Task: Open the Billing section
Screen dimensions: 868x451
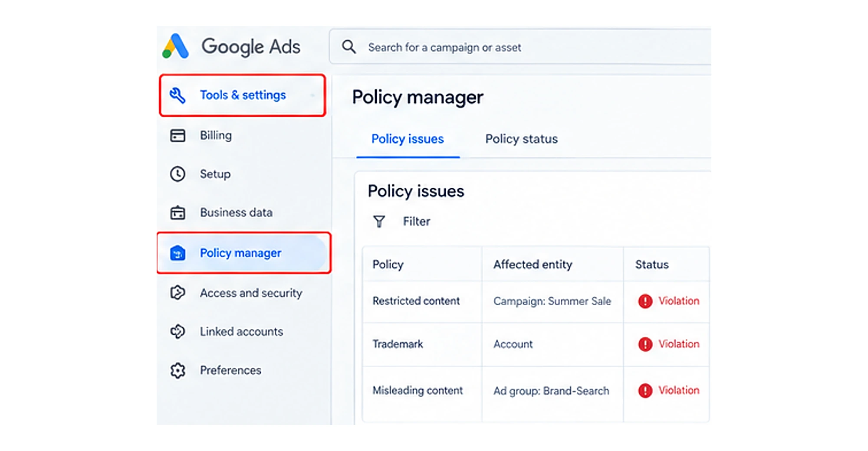Action: [216, 136]
